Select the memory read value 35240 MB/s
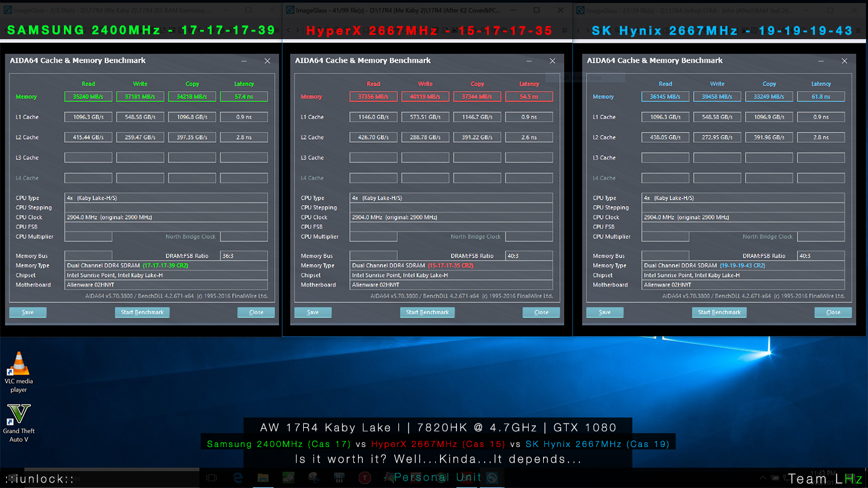Viewport: 868px width, 488px height. coord(88,96)
